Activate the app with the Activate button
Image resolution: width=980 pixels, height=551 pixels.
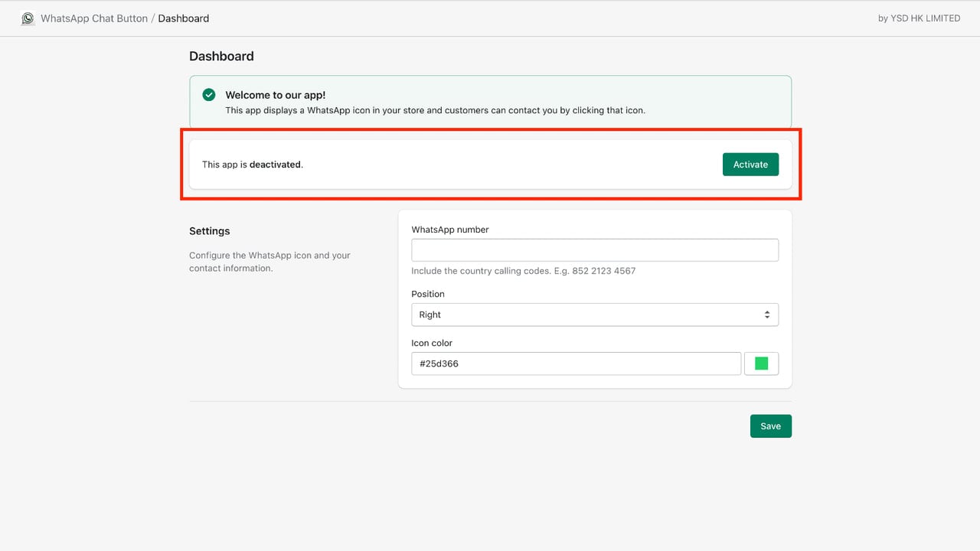750,165
